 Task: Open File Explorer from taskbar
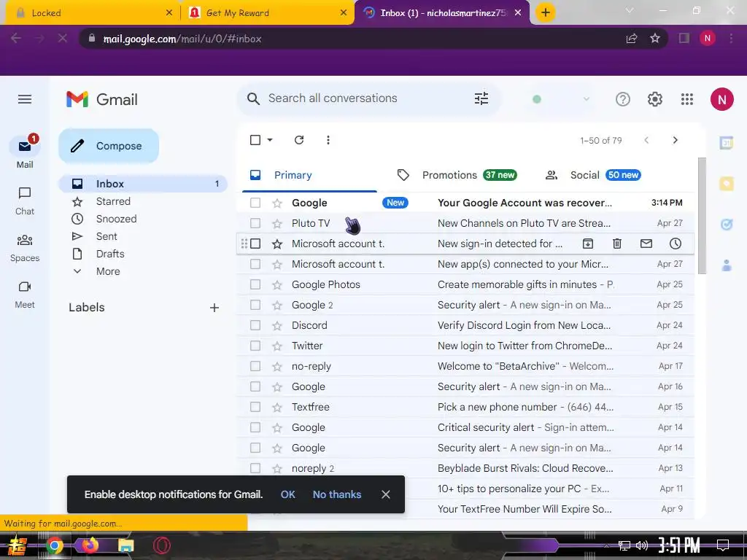coord(125,545)
